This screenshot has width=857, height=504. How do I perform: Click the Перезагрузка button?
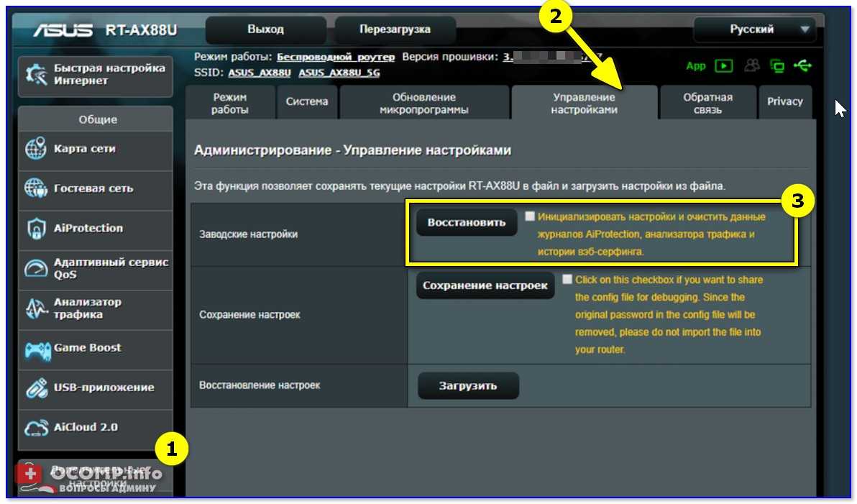(395, 29)
